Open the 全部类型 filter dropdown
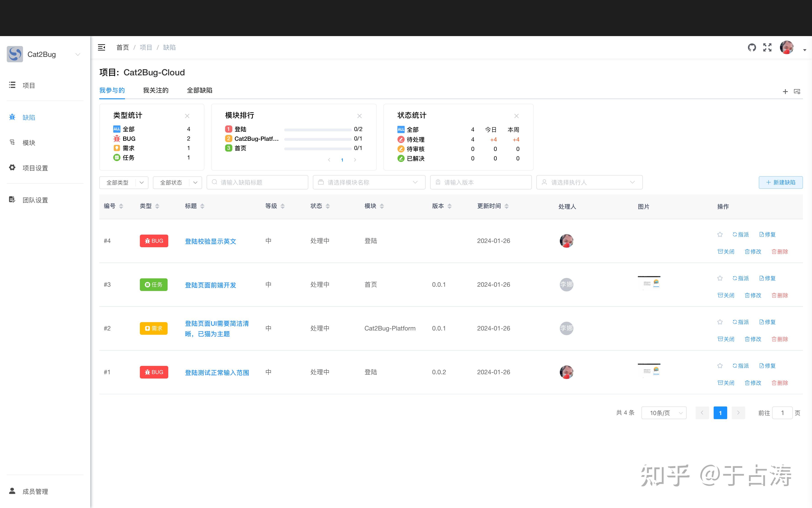 [124, 182]
